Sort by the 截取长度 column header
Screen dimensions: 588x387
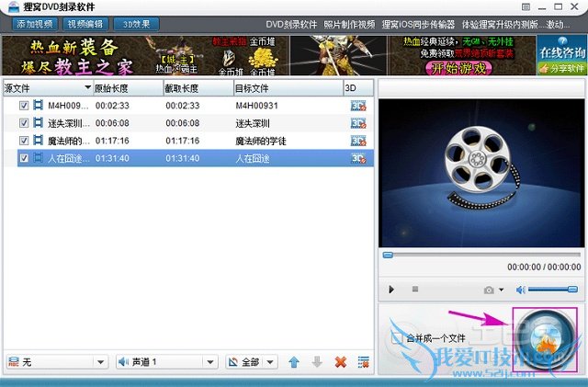pos(198,88)
